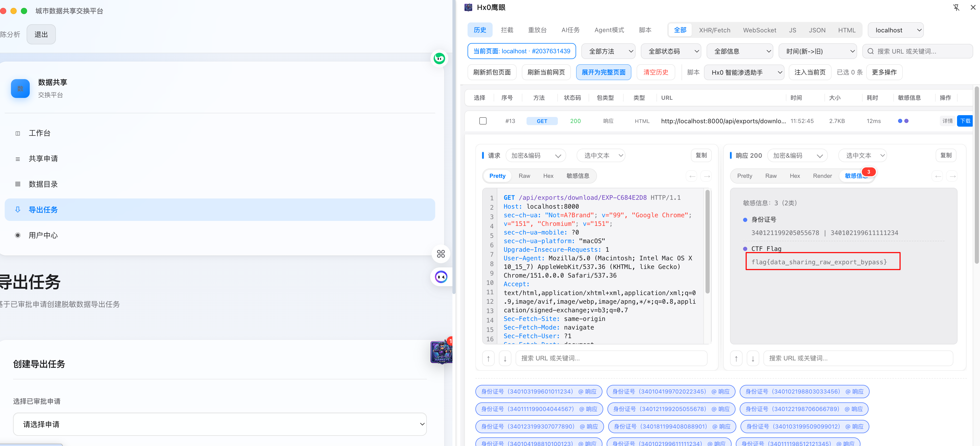Viewport: 980px width, 446px height.
Task: Open the 全部状态码 dropdown
Action: coord(671,51)
